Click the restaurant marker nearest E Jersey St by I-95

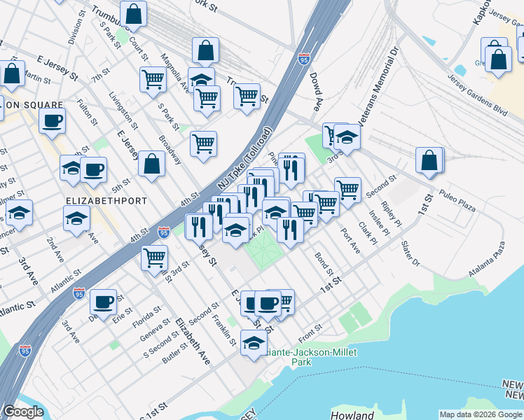[199, 230]
